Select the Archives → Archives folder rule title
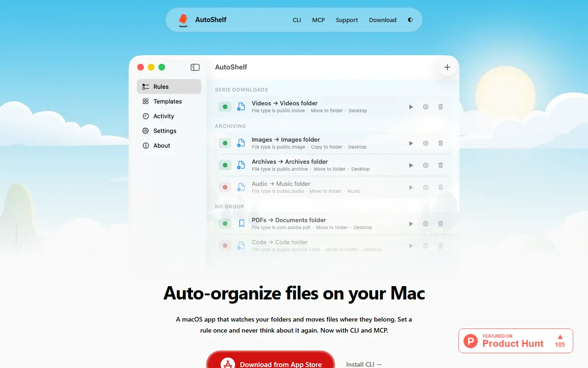 pyautogui.click(x=290, y=161)
